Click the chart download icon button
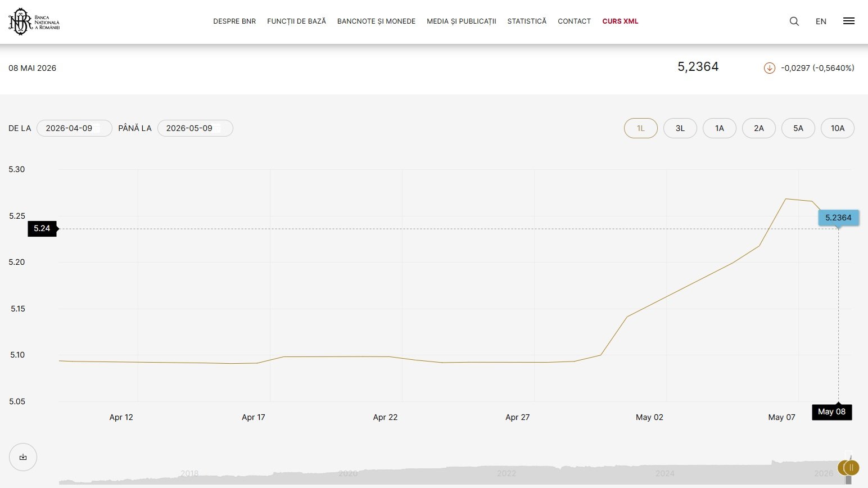 point(23,457)
